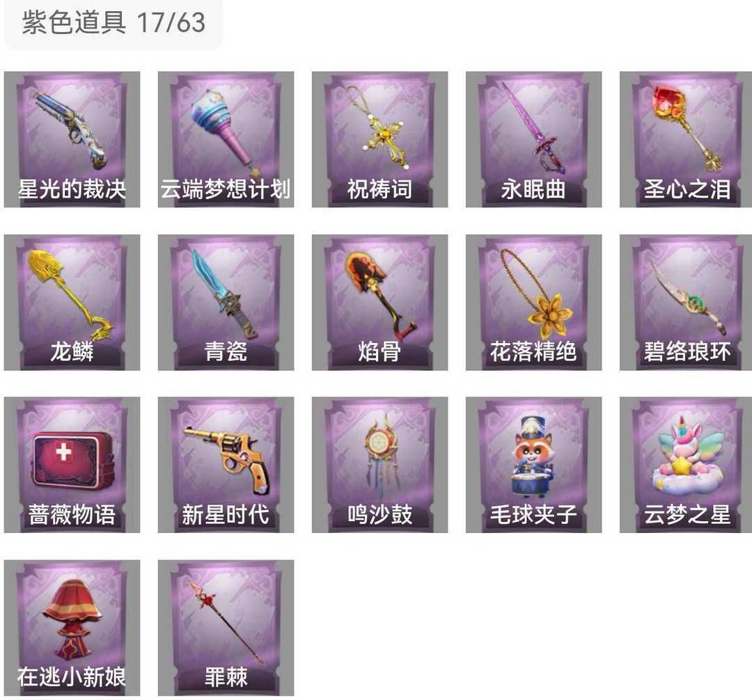
Task: Choose the 祝祷词 golden cross item
Action: (380, 139)
